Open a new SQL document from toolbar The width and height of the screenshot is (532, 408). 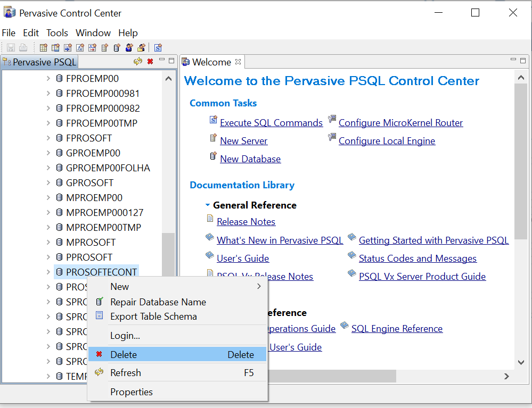pyautogui.click(x=158, y=48)
